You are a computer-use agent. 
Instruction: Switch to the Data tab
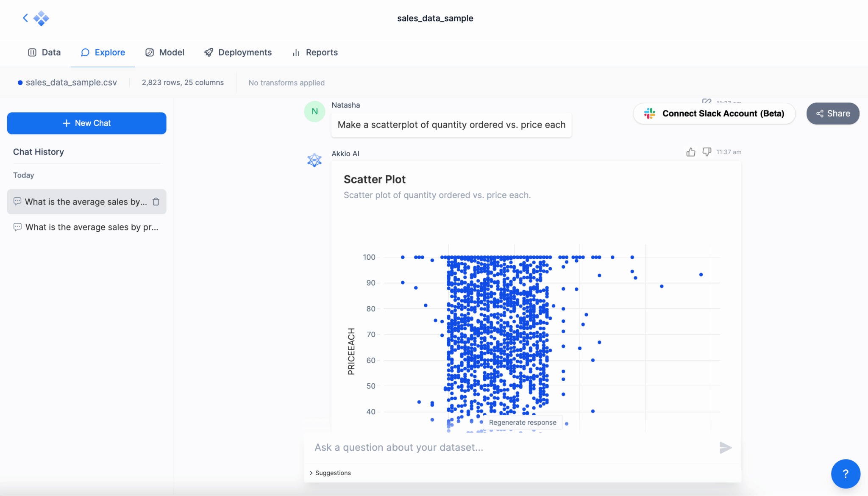(44, 52)
